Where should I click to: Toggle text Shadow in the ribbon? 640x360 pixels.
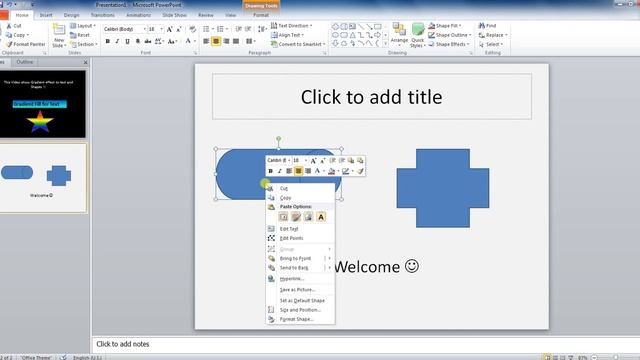(x=138, y=41)
